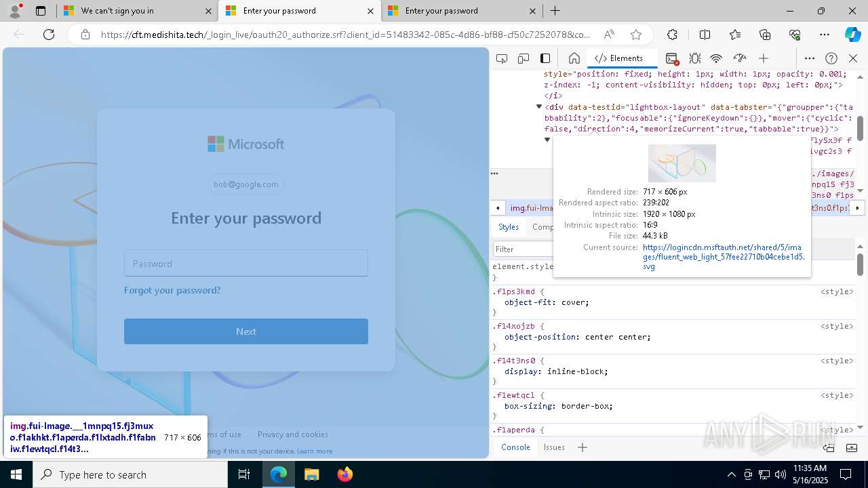Click the Type here to search box
Image resolution: width=868 pixels, height=488 pixels.
[130, 474]
